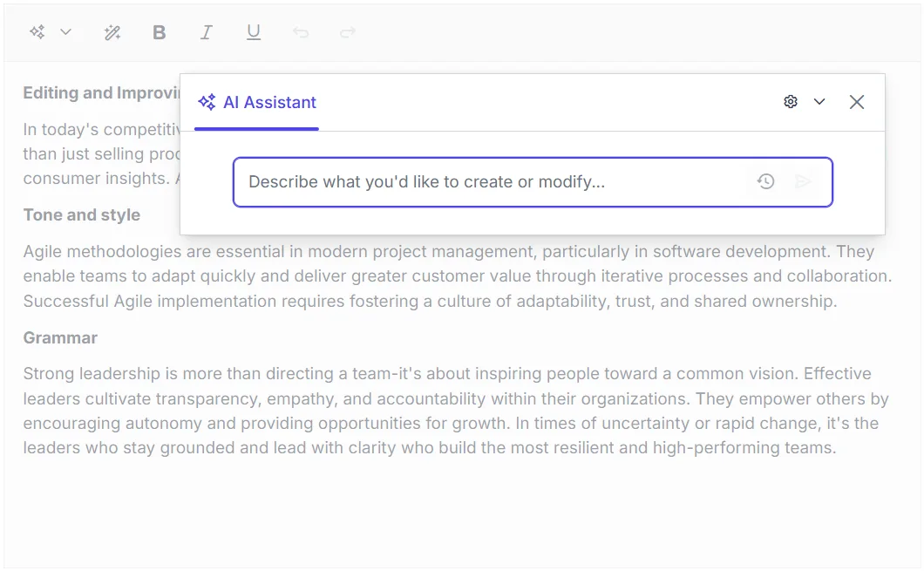Click the prompt input field

coord(479,181)
